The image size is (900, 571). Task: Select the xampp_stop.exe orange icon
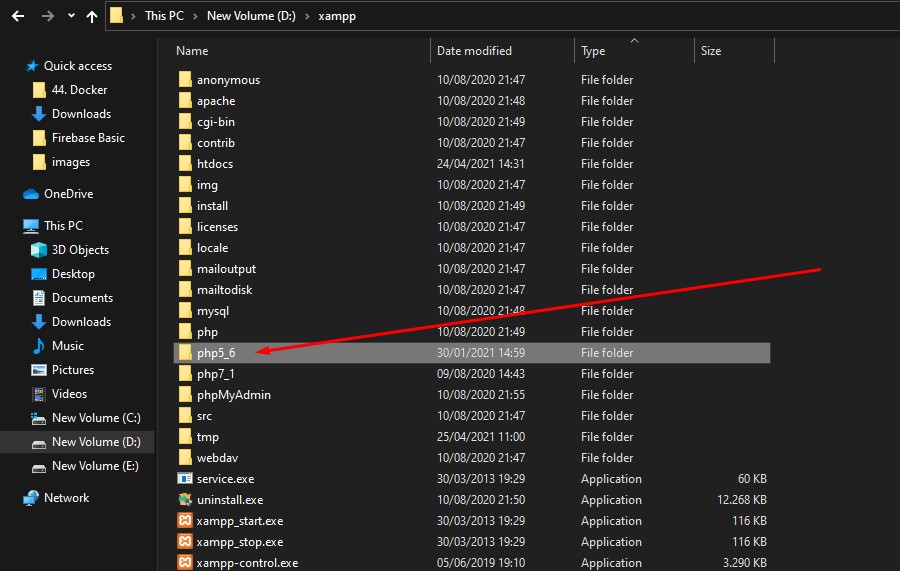point(185,541)
